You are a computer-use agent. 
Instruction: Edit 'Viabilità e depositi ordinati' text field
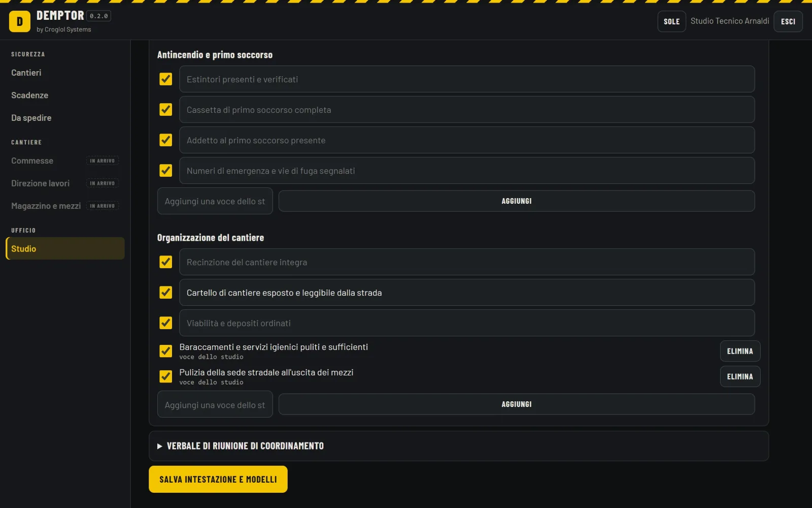coord(467,323)
